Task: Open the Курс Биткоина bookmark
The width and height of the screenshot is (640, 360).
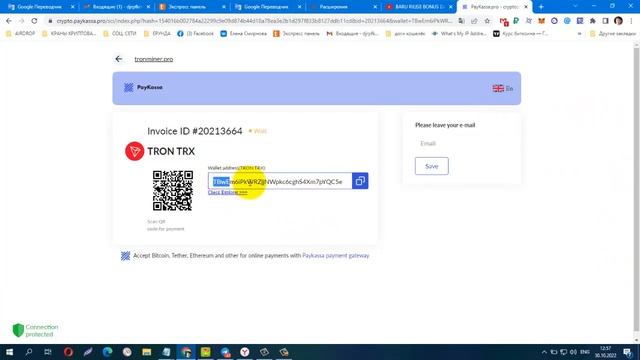Action: click(x=521, y=33)
